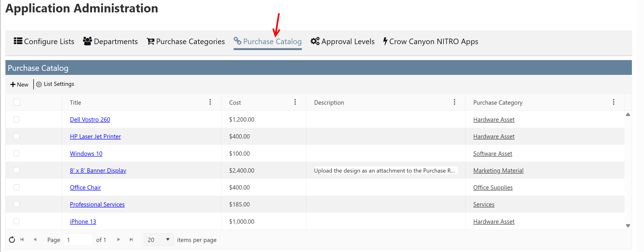Open the items per page dropdown
644x252 pixels.
(x=158, y=240)
